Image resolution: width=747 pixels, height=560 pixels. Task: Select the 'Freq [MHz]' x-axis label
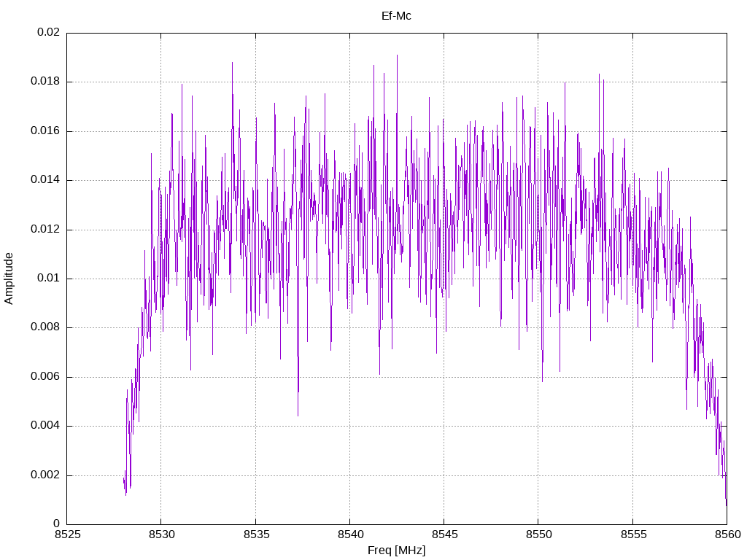pos(396,551)
